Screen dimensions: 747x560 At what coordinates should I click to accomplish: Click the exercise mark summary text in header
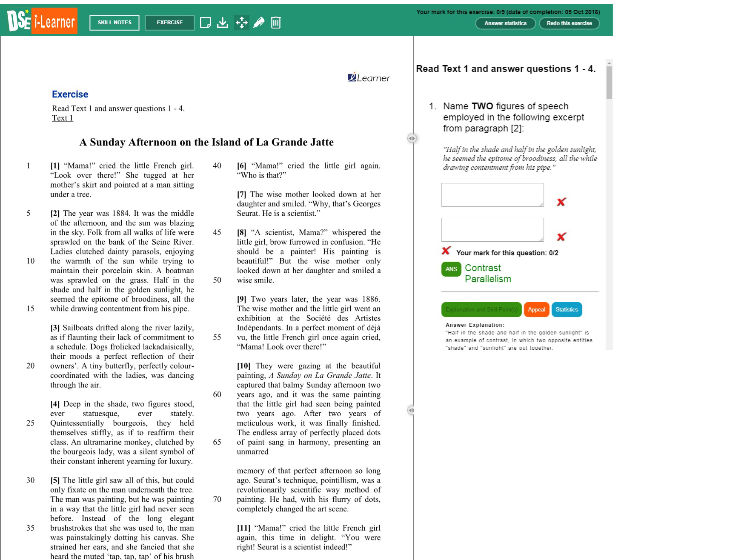tap(508, 12)
